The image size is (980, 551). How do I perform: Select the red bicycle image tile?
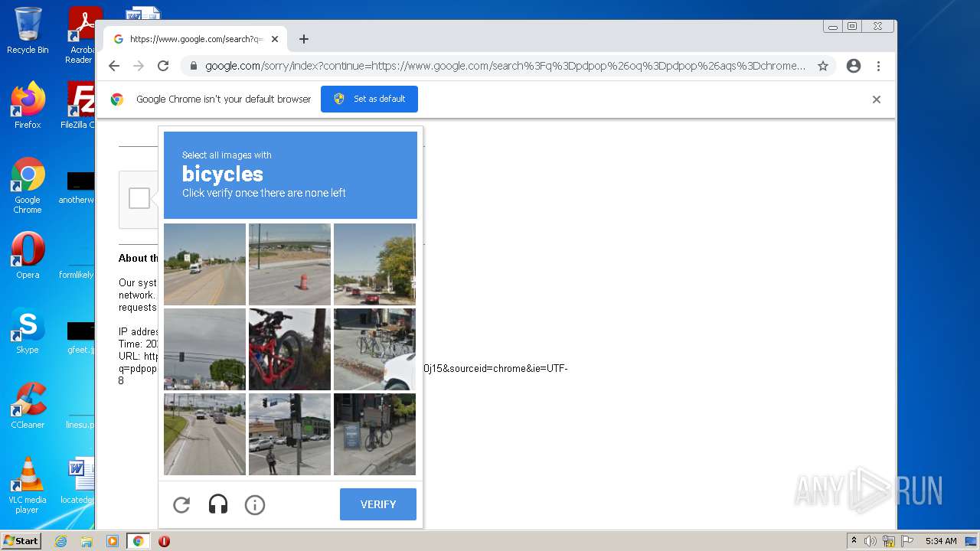point(289,349)
